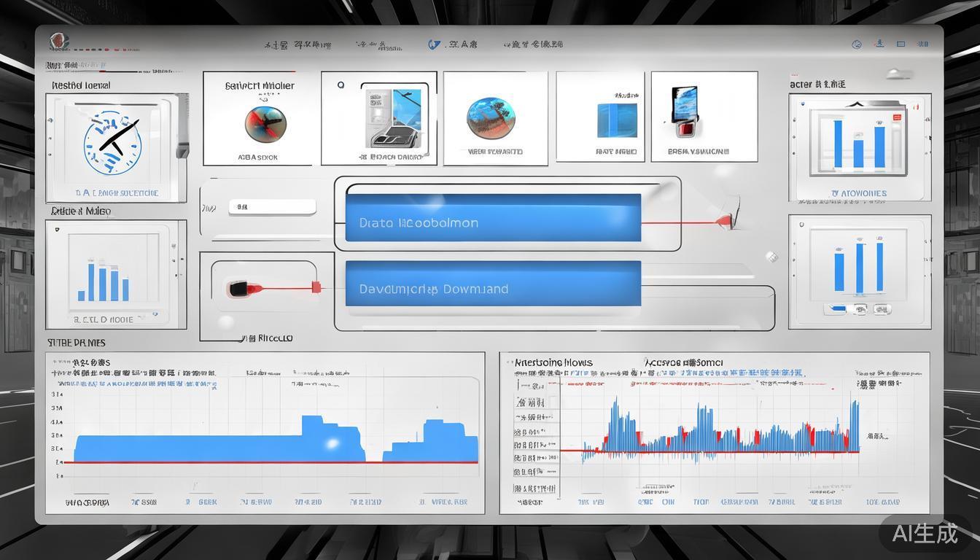Click the red square slider handle near plug
Viewport: 980px width, 560px height.
click(x=316, y=287)
